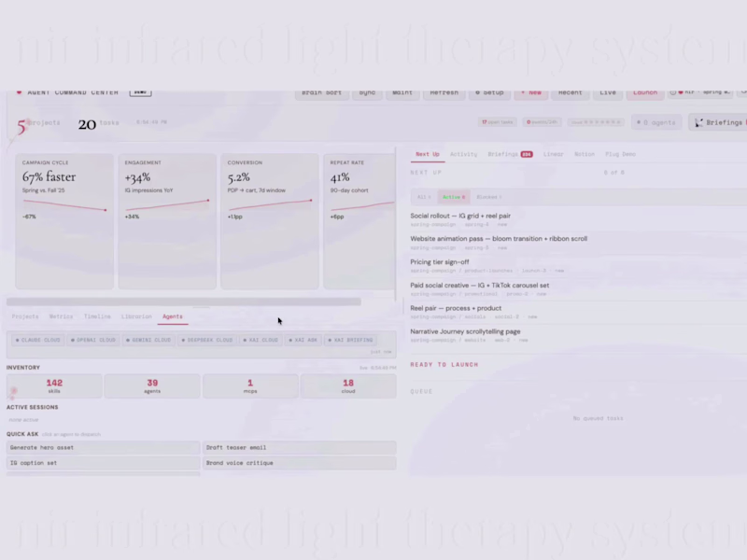Switch to Live mode

pyautogui.click(x=608, y=92)
